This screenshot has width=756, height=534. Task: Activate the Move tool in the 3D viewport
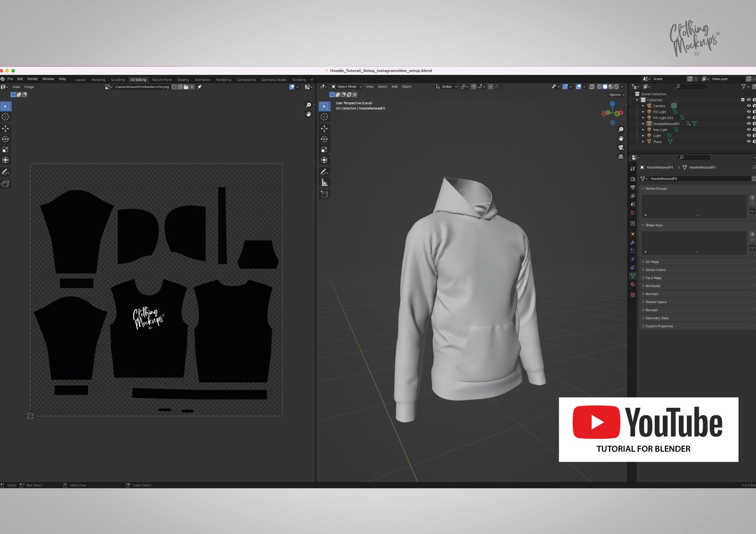(324, 128)
